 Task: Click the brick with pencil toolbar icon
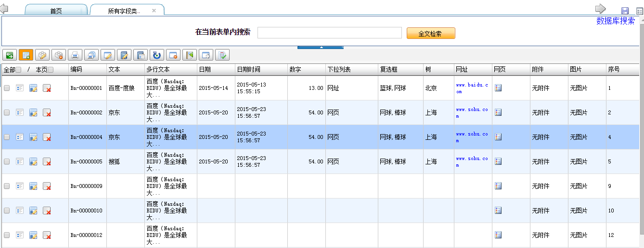42,55
